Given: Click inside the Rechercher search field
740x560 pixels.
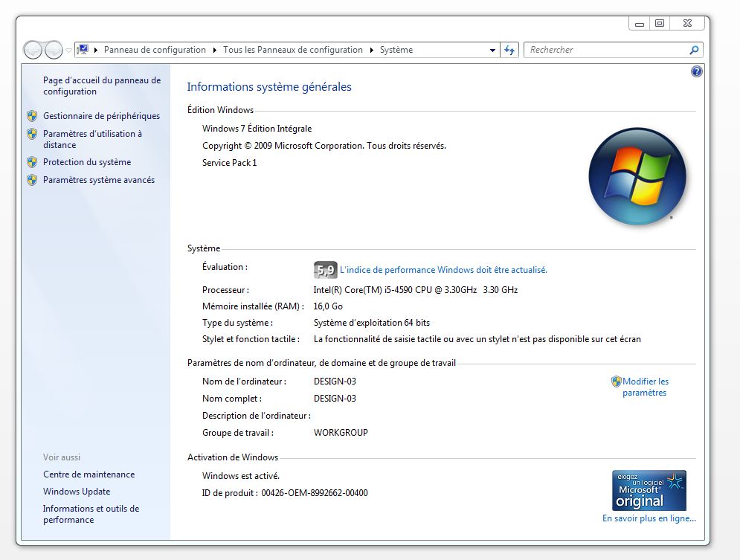Looking at the screenshot, I should tap(595, 50).
